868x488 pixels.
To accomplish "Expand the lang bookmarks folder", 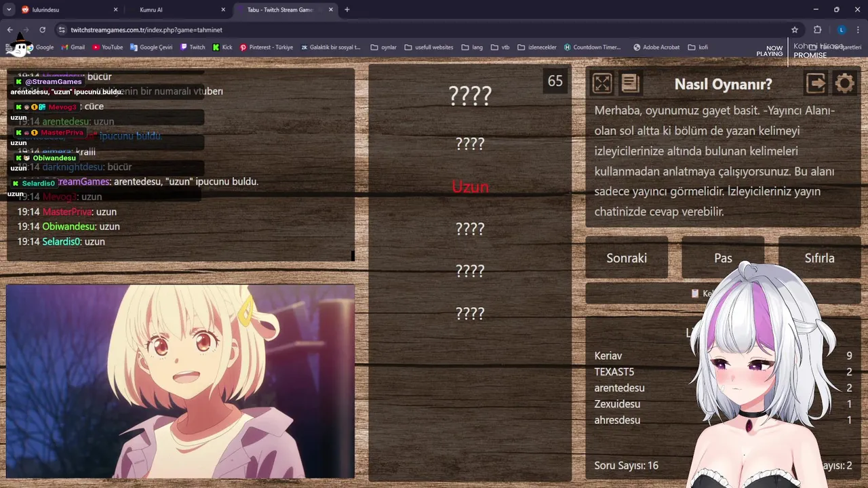I will 472,47.
